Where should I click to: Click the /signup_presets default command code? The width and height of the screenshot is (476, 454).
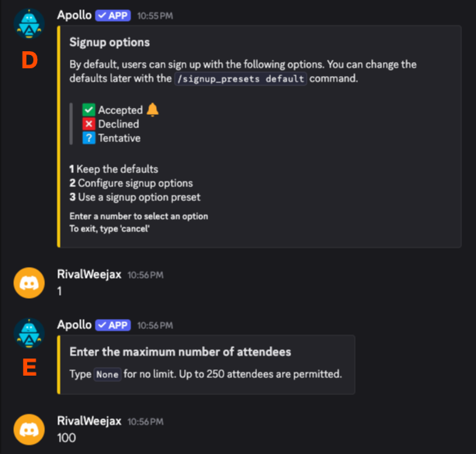point(241,78)
